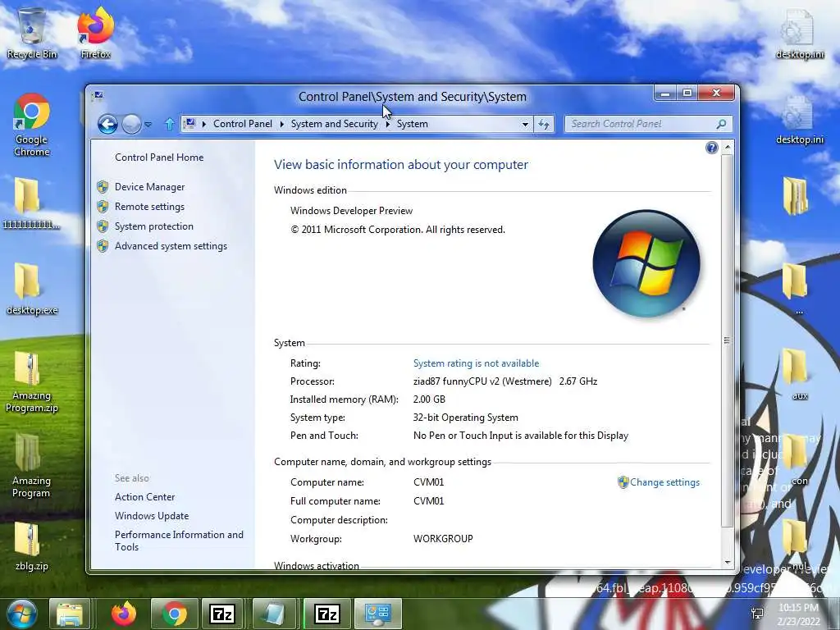The height and width of the screenshot is (630, 840).
Task: Go up one level with the up arrow
Action: pos(169,125)
